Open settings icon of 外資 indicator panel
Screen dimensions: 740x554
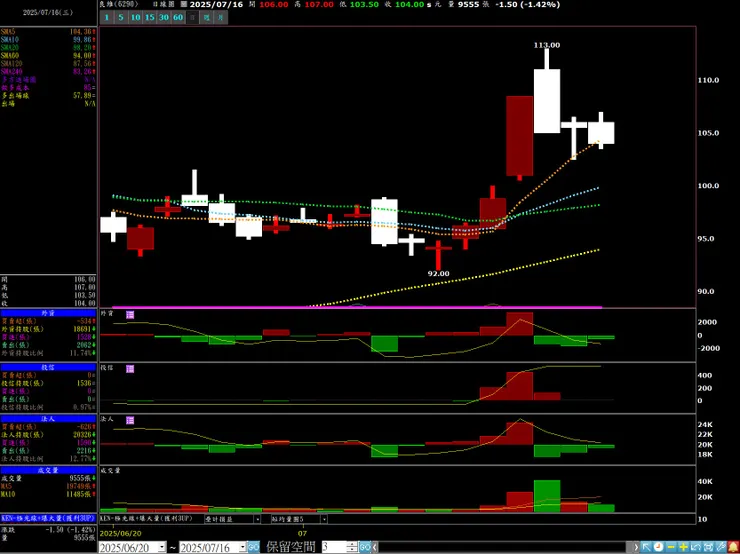(130, 314)
